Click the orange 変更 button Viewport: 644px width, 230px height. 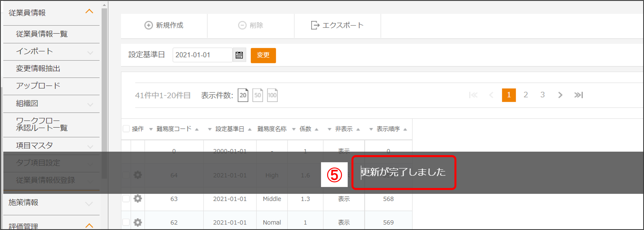(263, 55)
